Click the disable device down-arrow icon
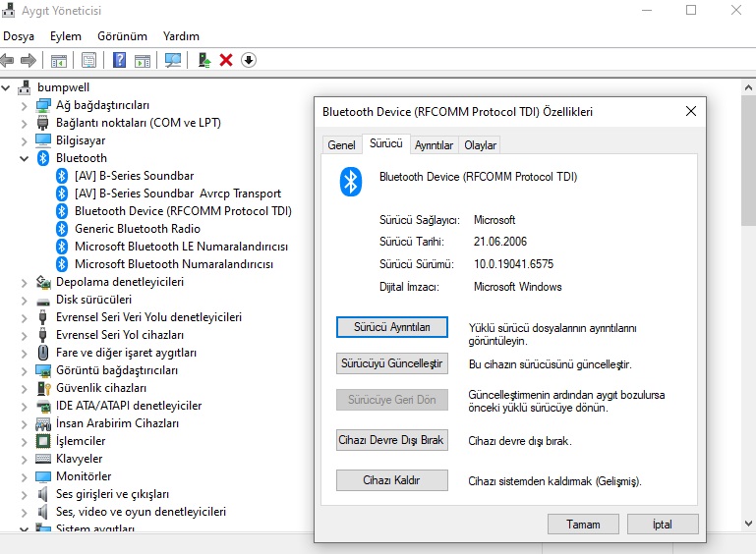Viewport: 756px width, 554px height. pyautogui.click(x=249, y=60)
